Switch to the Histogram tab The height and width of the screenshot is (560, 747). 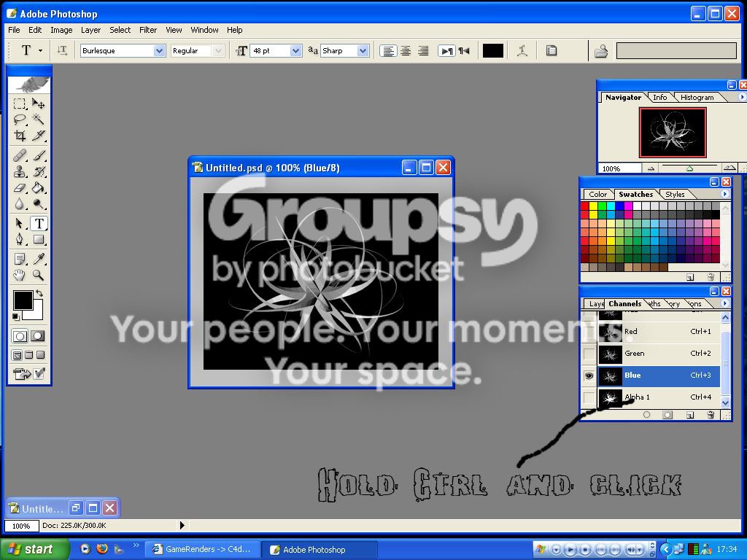[x=697, y=97]
